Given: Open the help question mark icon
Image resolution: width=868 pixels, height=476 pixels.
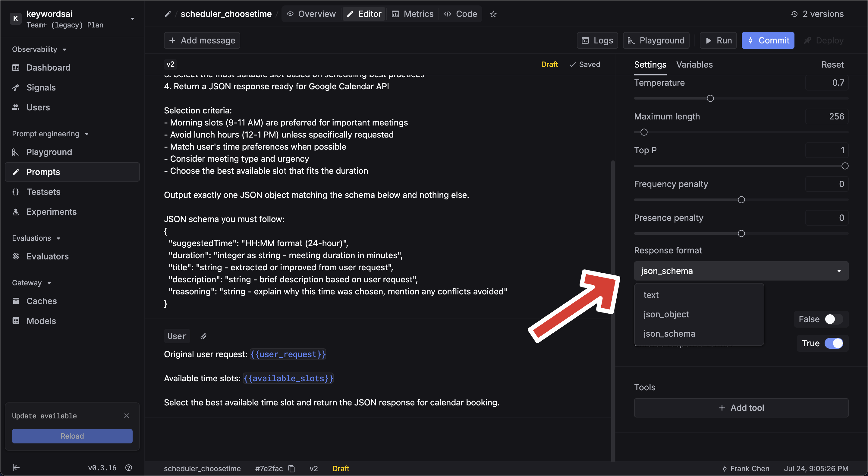Looking at the screenshot, I should click(x=129, y=468).
